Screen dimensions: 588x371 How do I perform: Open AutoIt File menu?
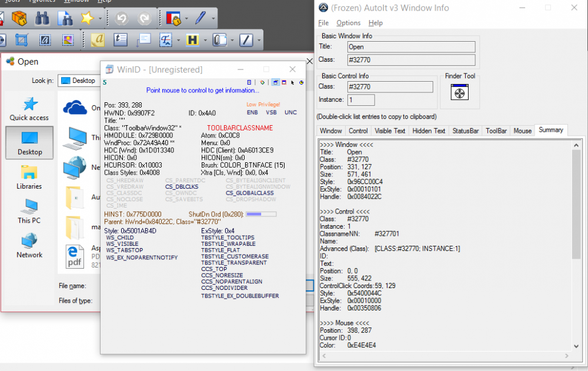point(323,23)
